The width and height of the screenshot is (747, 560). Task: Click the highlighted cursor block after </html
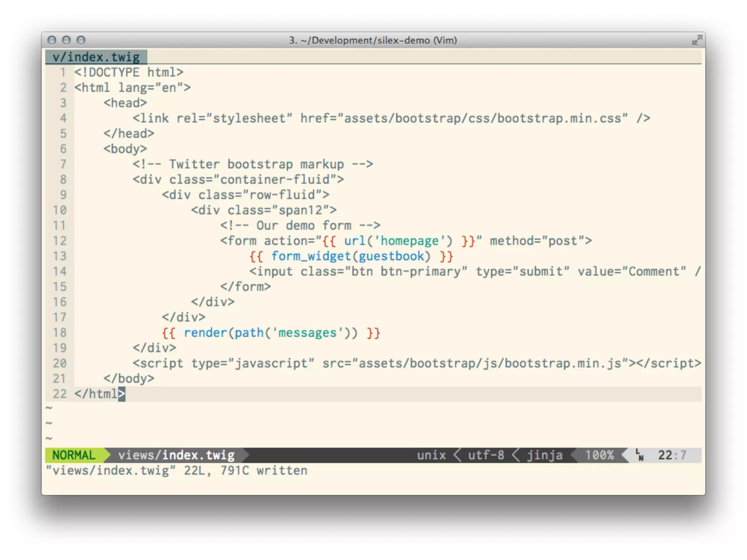121,394
